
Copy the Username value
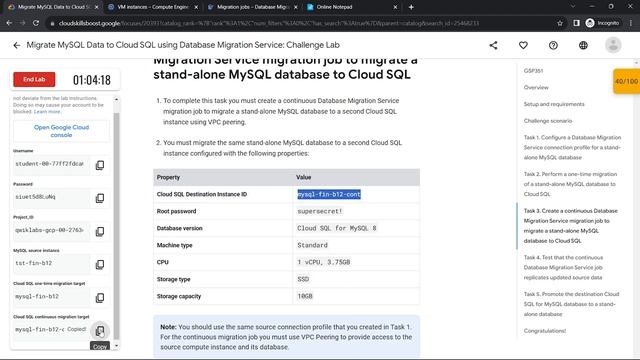[100, 165]
